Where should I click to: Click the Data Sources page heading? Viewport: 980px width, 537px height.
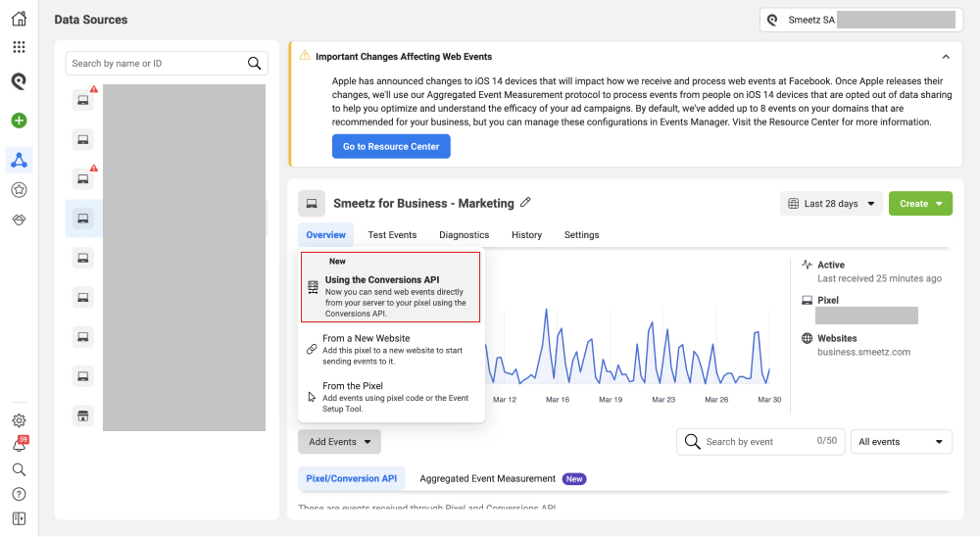click(x=90, y=20)
